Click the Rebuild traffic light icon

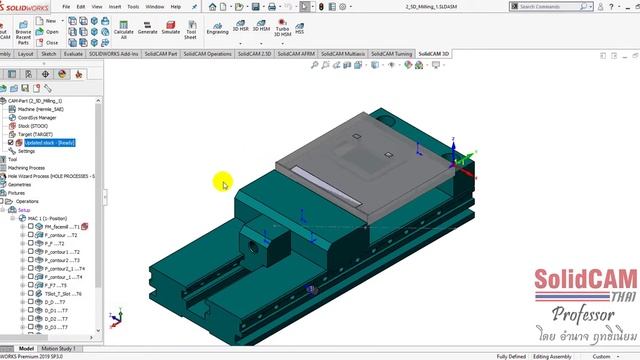[321, 7]
